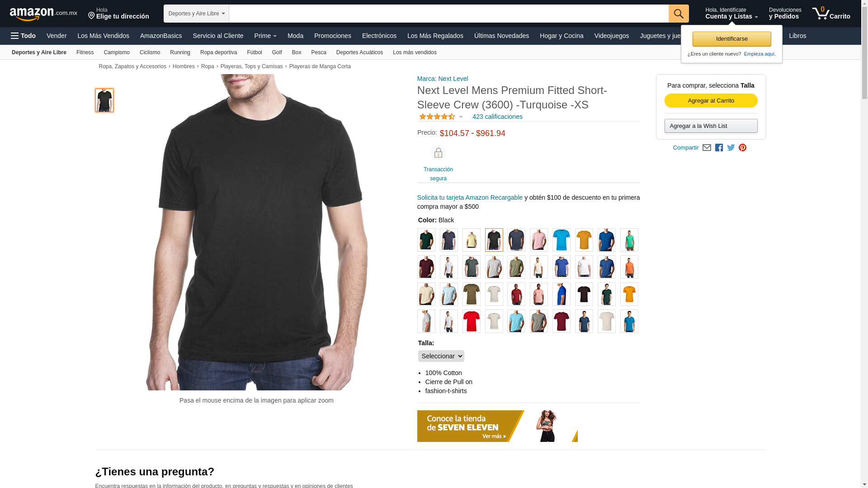
Task: Open the 423 calificaciones link
Action: point(497,117)
